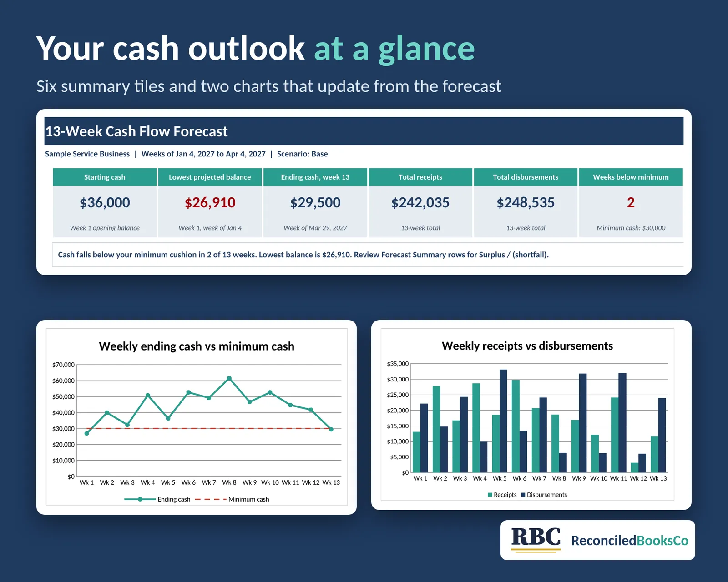Click the Week of Mar 29, 2027 caption
Viewport: 728px width, 582px height.
[315, 228]
